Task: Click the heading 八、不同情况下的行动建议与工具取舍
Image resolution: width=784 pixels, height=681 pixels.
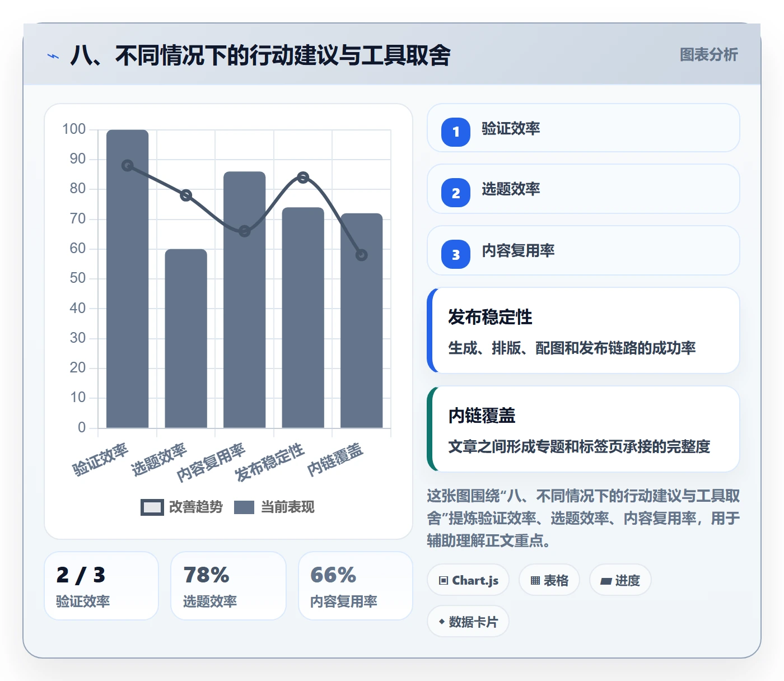Action: 260,55
